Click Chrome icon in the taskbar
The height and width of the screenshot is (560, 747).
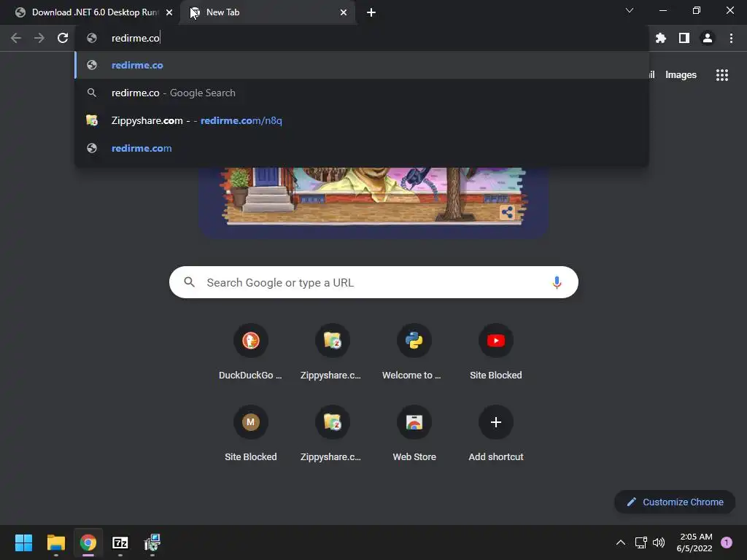(x=88, y=542)
